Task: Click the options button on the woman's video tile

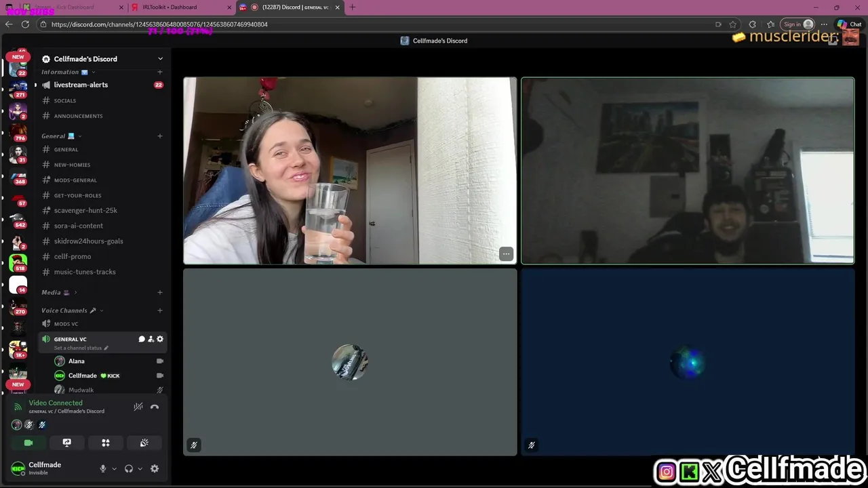Action: click(506, 253)
